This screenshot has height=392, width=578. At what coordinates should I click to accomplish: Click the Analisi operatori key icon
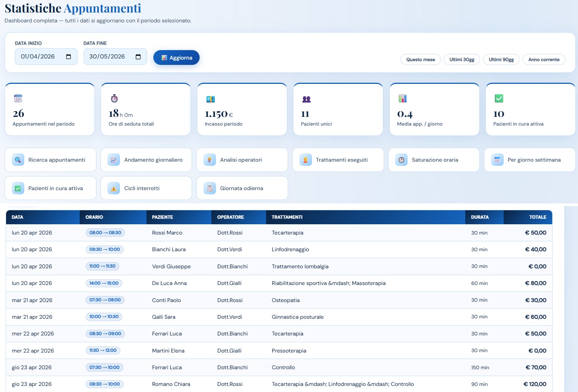click(x=209, y=160)
